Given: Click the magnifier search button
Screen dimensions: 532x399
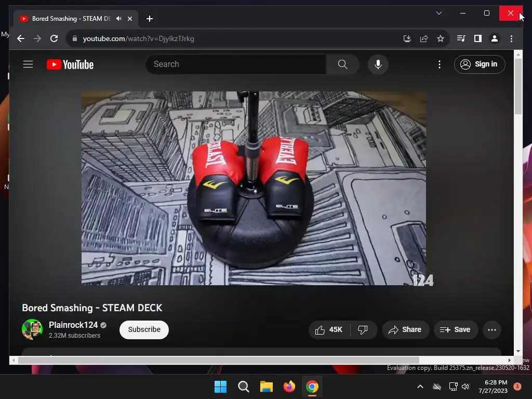Looking at the screenshot, I should pyautogui.click(x=343, y=64).
